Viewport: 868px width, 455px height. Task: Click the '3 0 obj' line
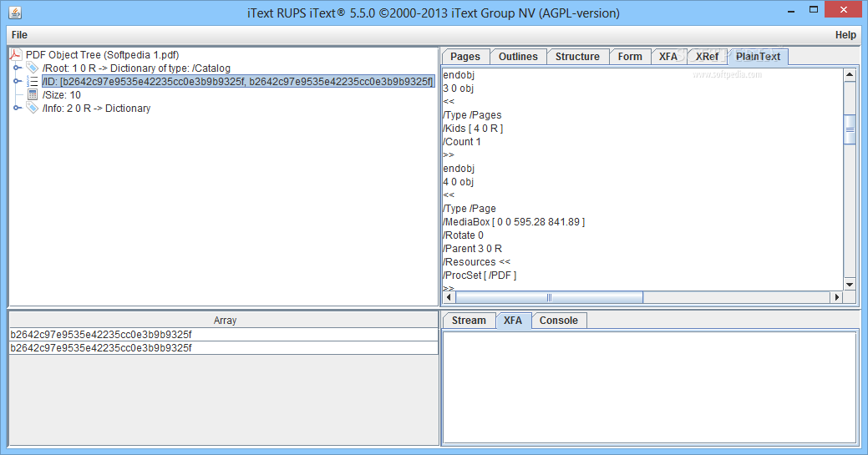[459, 88]
